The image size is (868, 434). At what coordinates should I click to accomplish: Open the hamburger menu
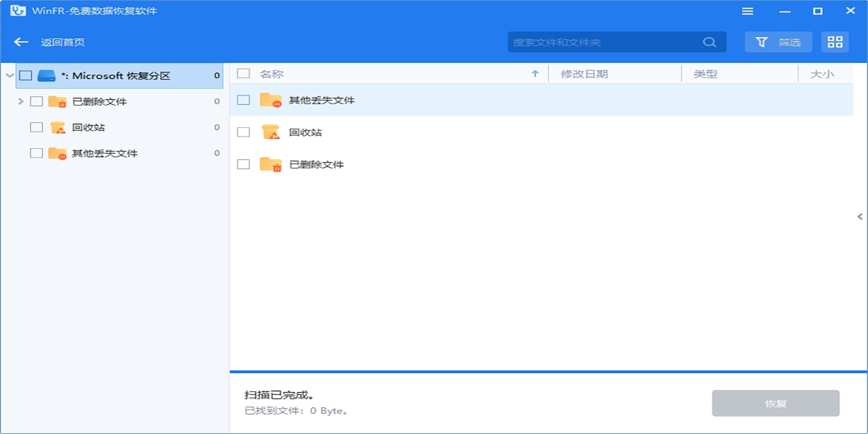[x=748, y=11]
